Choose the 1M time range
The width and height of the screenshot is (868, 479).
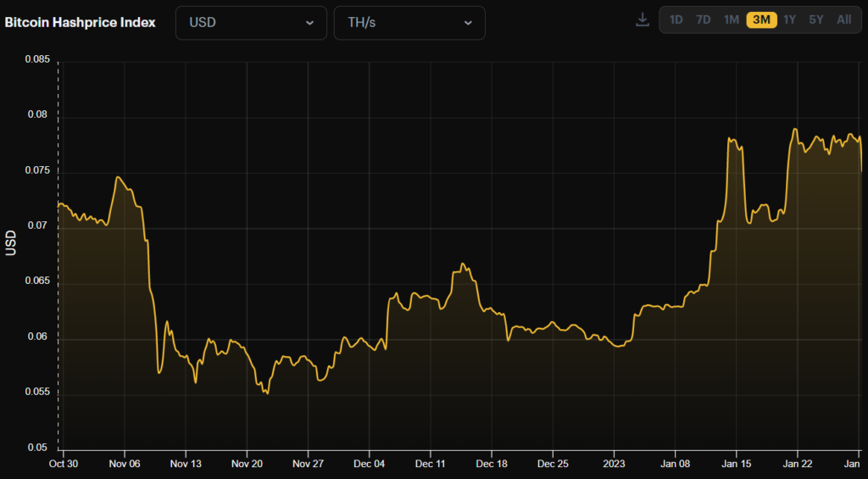731,19
